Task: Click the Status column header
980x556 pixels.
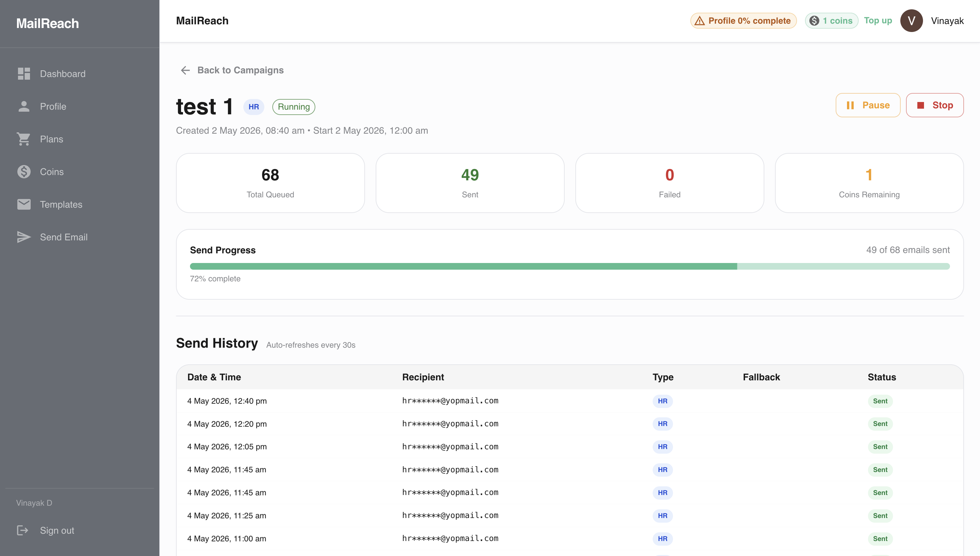Action: [x=882, y=377]
